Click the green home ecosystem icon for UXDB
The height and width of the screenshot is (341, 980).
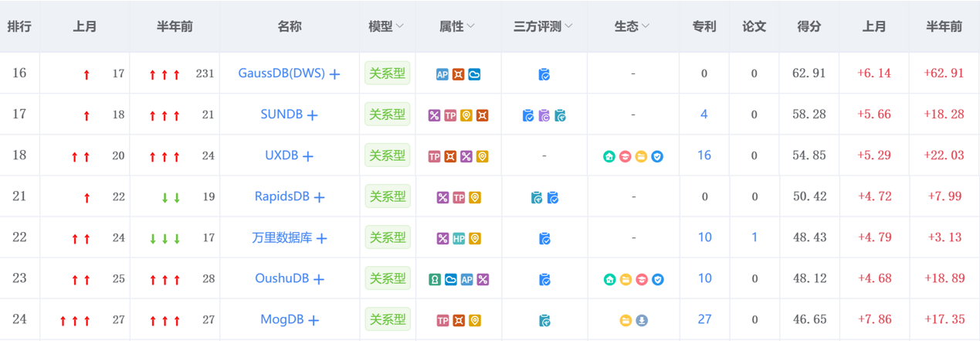coord(609,156)
